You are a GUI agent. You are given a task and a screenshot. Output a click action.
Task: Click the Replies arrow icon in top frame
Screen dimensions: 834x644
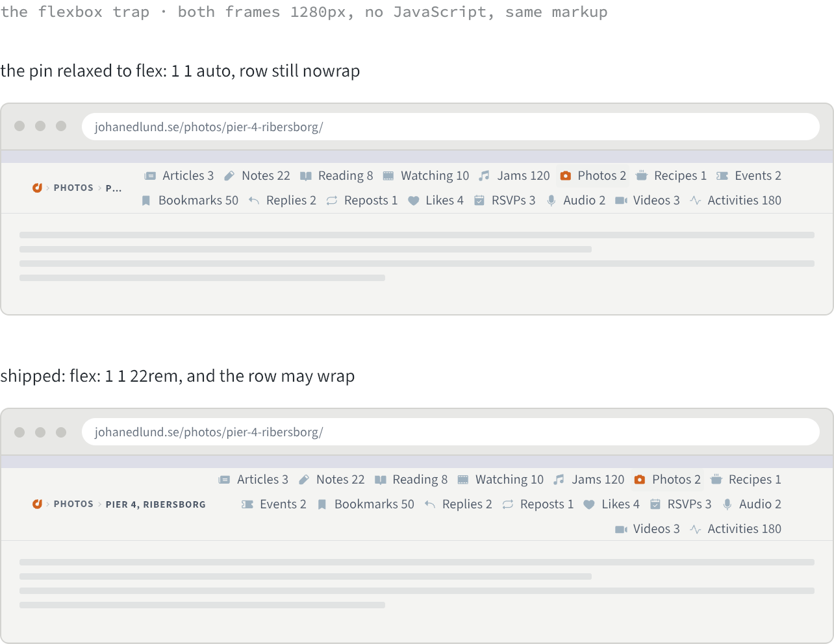click(254, 201)
